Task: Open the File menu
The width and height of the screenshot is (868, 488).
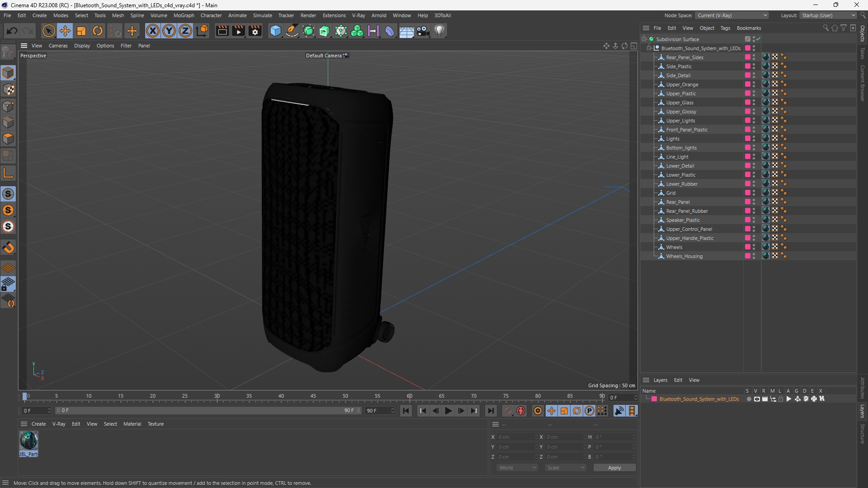Action: pos(7,15)
